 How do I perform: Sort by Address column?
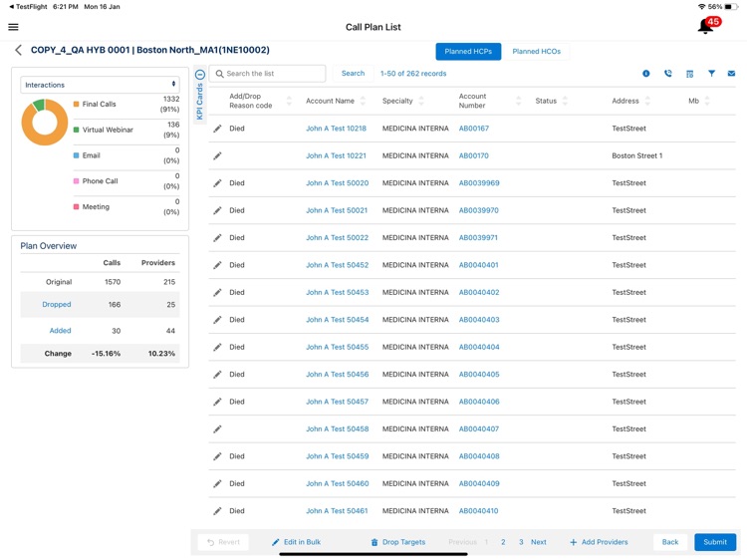click(x=647, y=101)
